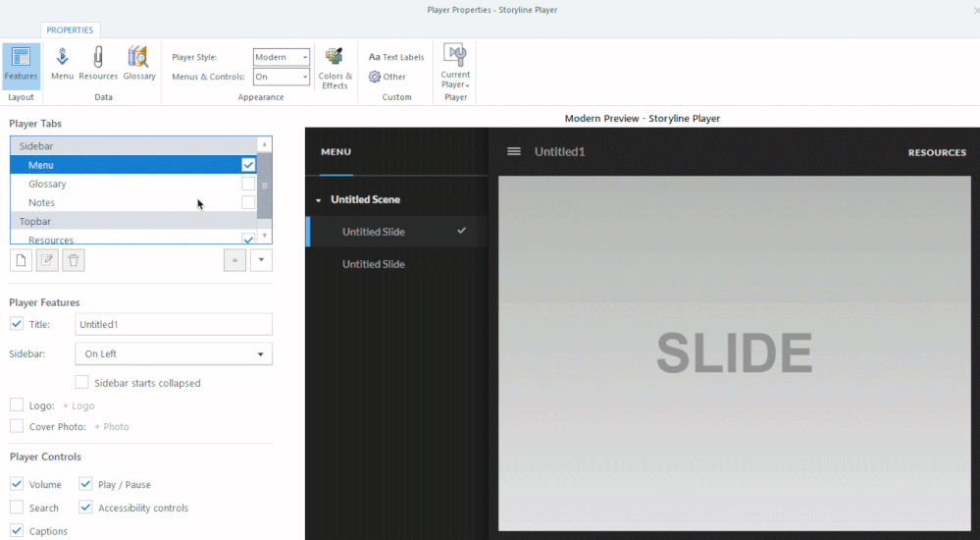
Task: Open the Resources paperclip icon
Action: click(98, 64)
